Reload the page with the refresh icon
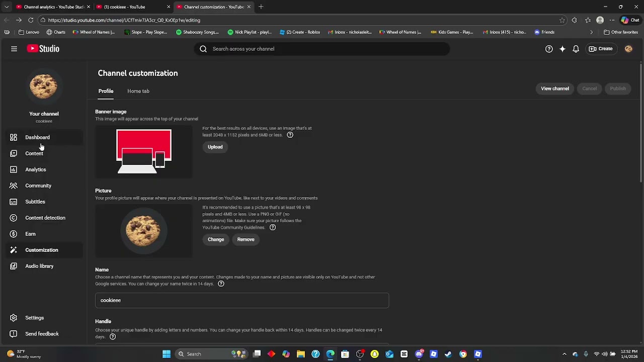Screen dimensions: 644x362 31,20
